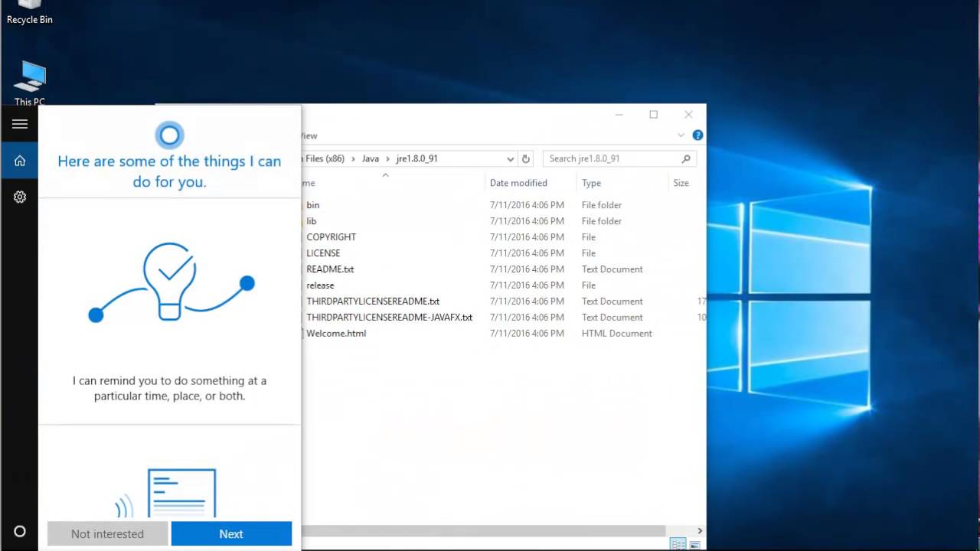Open Cortana settings gear icon
980x551 pixels.
click(x=20, y=197)
